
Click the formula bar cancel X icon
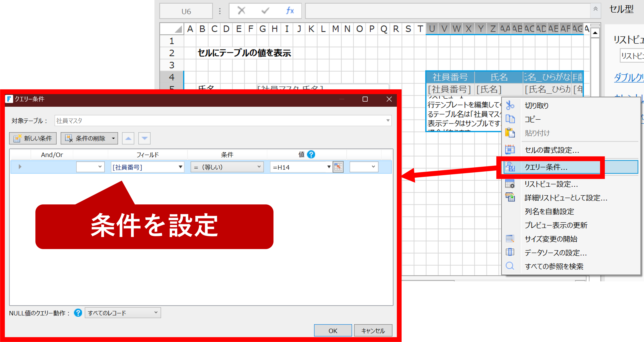[241, 11]
